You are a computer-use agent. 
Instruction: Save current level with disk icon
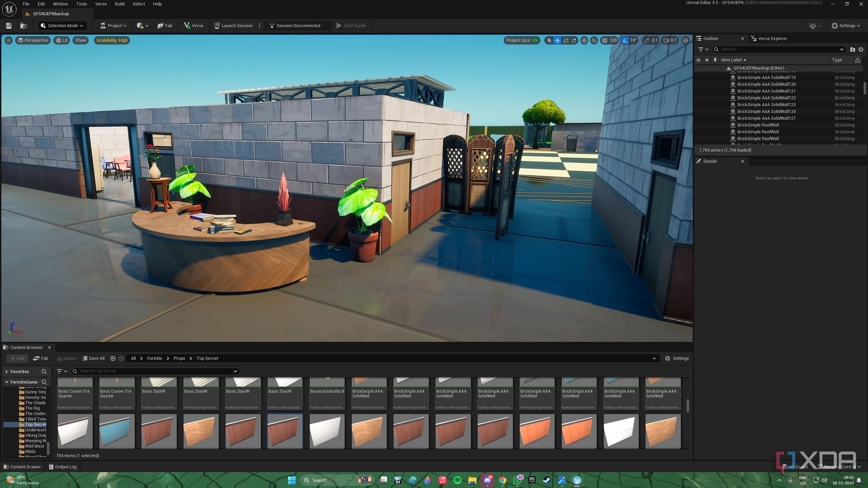click(9, 26)
